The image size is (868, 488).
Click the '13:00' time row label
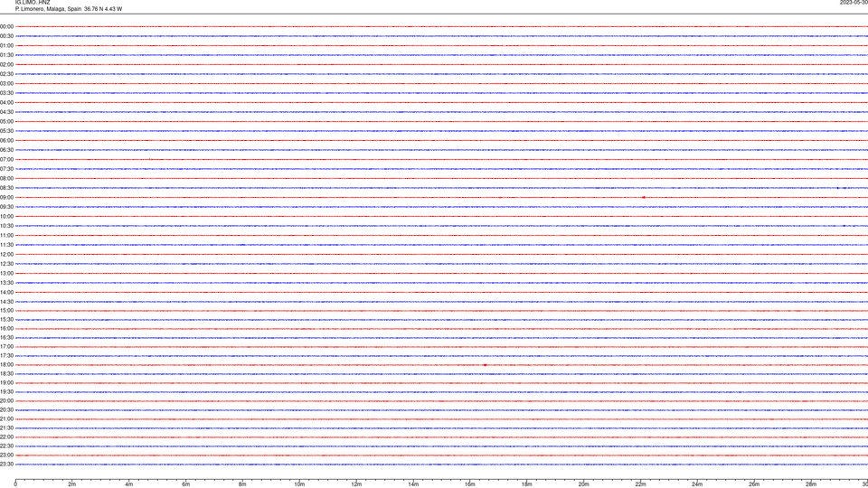(6, 273)
